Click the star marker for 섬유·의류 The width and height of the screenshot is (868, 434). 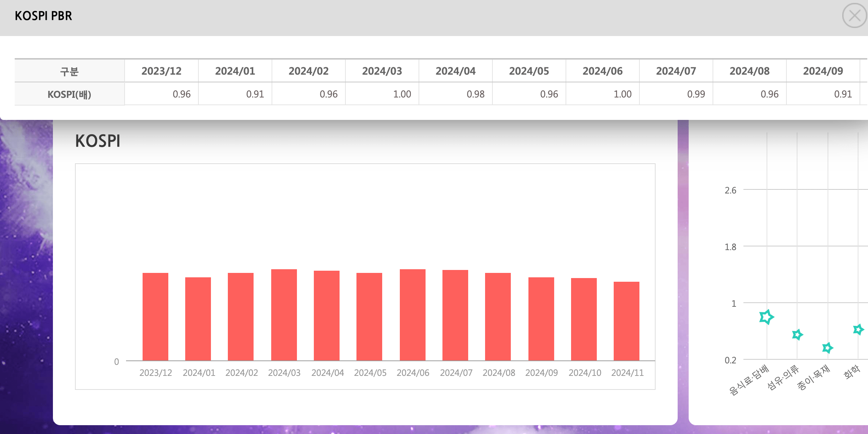pyautogui.click(x=797, y=335)
